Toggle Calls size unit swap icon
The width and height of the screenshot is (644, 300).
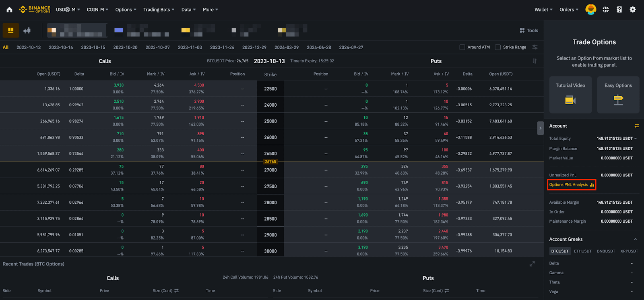coord(176,291)
